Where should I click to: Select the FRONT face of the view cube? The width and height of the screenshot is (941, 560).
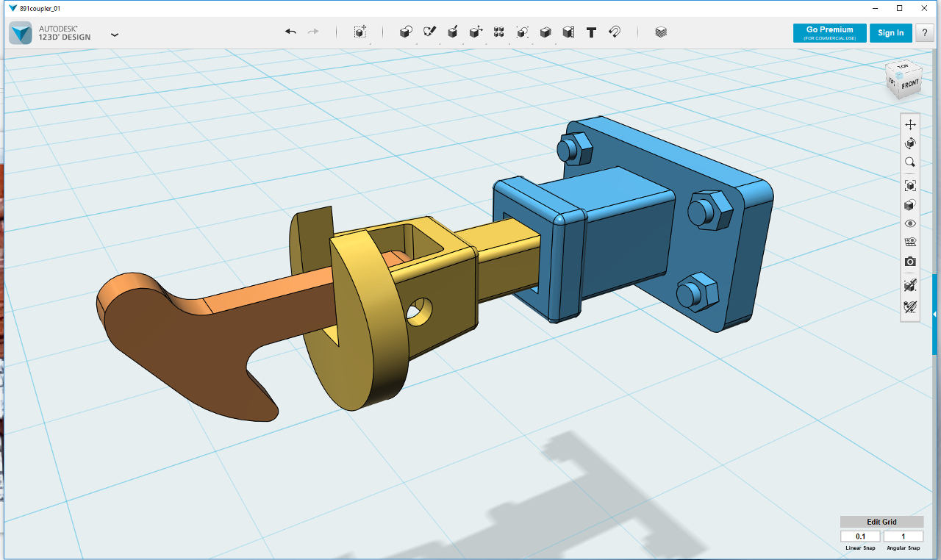click(909, 85)
